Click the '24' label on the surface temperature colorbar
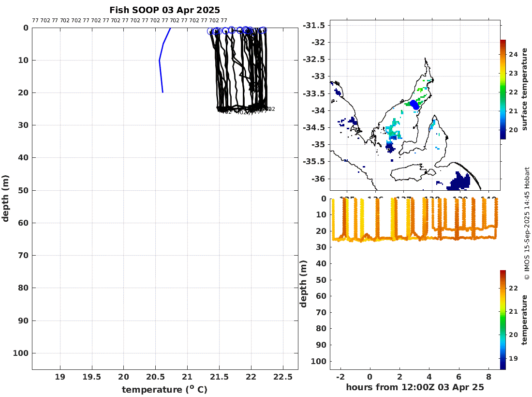This screenshot has width=532, height=397. [x=513, y=54]
